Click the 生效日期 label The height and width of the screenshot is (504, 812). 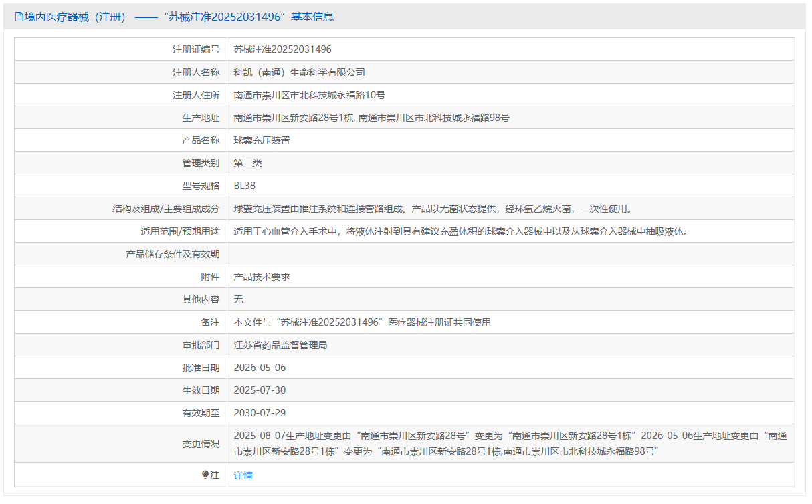pos(201,390)
